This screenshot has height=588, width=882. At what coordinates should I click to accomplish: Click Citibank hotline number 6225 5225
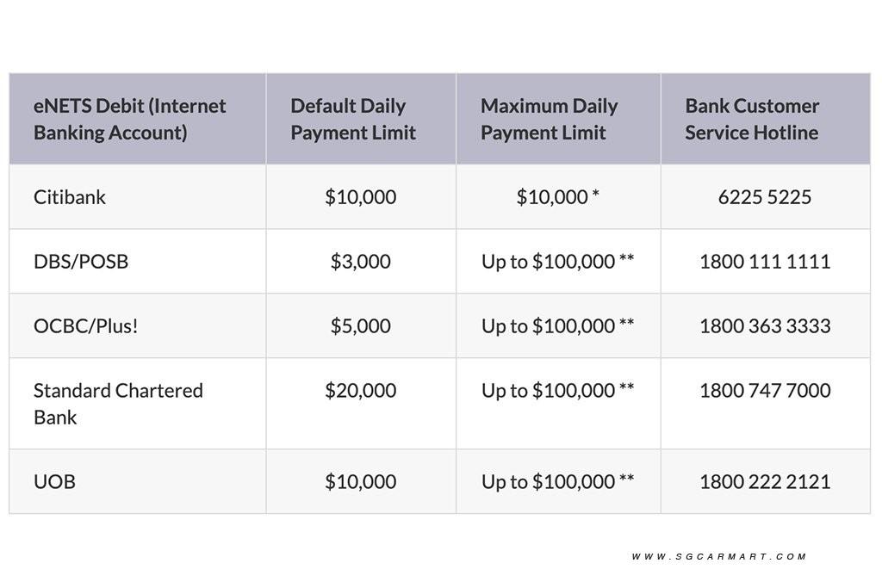pyautogui.click(x=765, y=197)
